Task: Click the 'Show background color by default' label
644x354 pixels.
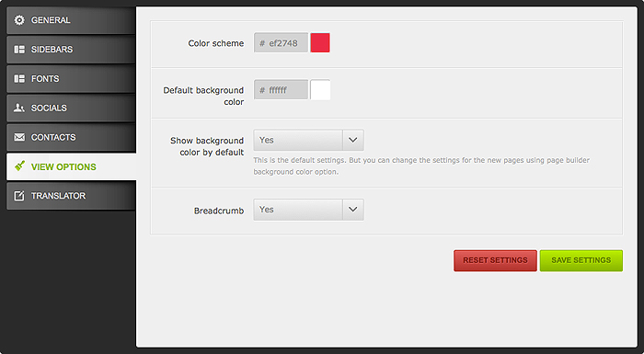Action: pos(207,146)
